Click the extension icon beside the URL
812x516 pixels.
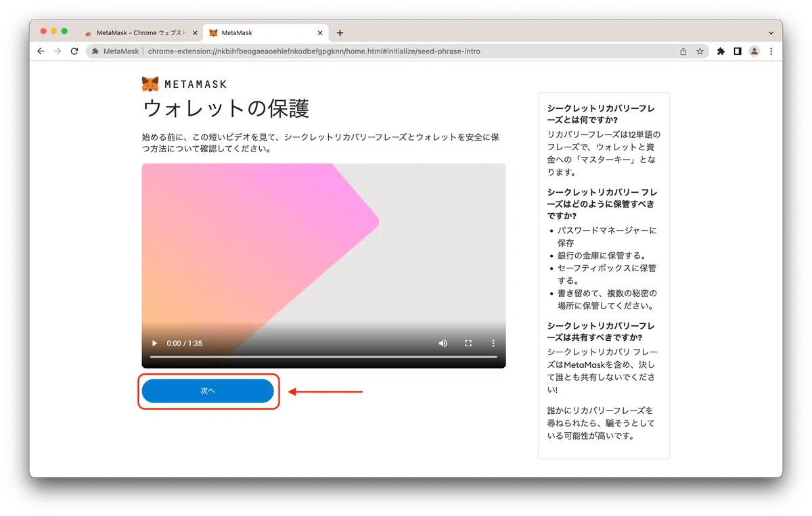95,51
